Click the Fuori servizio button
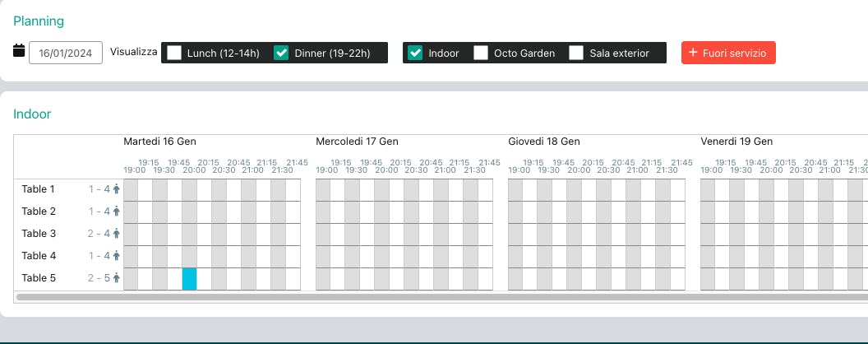The width and height of the screenshot is (868, 344). click(x=728, y=53)
